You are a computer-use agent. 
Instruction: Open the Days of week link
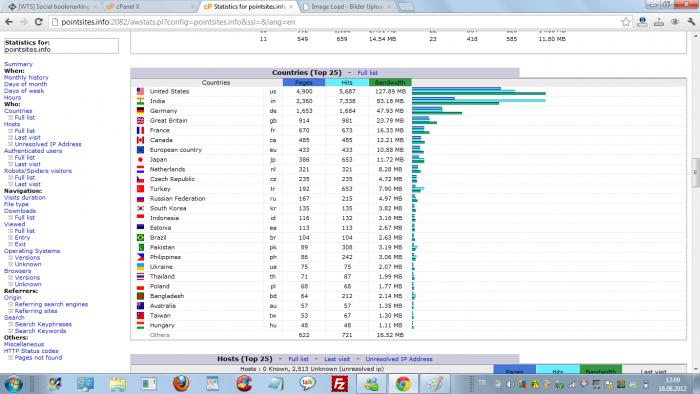point(24,91)
